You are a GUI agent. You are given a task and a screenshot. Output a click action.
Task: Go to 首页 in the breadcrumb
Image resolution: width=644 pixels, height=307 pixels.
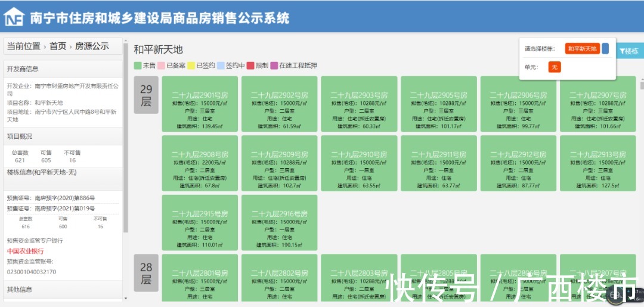(58, 46)
